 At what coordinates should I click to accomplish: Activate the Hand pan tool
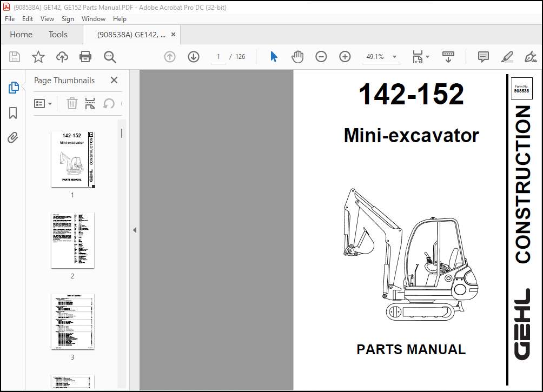(x=297, y=57)
